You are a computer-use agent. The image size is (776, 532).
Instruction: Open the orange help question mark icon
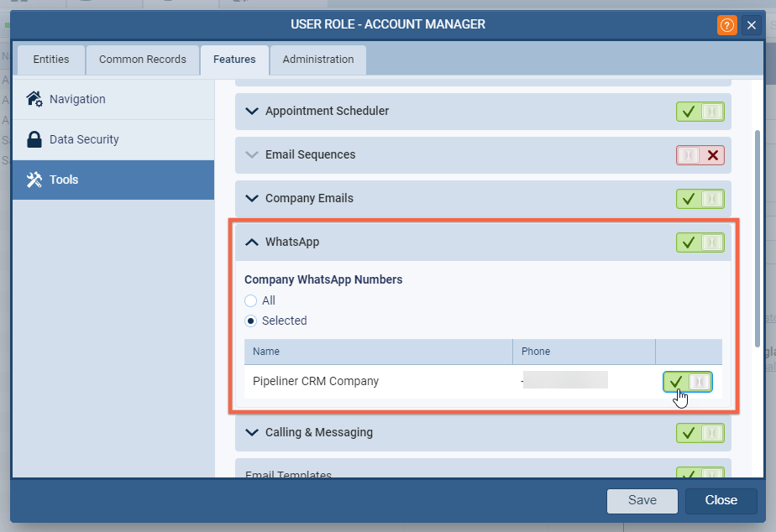(x=726, y=24)
